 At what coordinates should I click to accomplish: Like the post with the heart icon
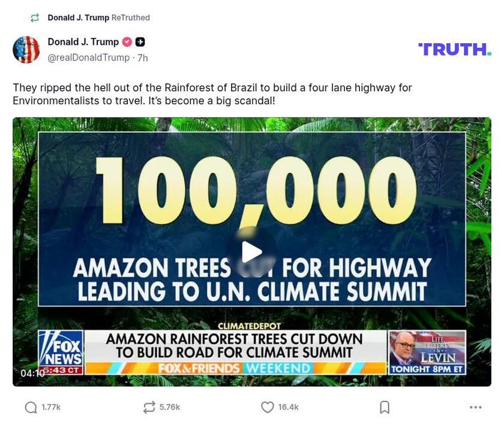268,408
